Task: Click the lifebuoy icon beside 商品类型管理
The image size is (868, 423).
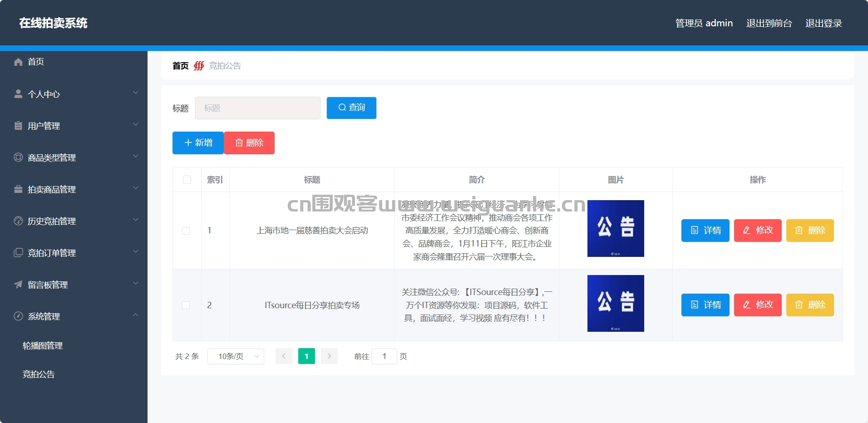Action: (18, 157)
